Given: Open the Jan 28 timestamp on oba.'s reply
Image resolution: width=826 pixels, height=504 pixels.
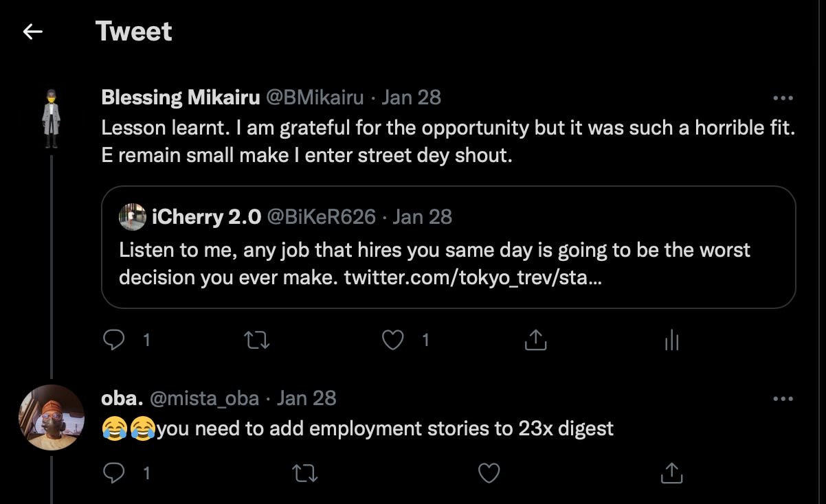Looking at the screenshot, I should point(306,398).
